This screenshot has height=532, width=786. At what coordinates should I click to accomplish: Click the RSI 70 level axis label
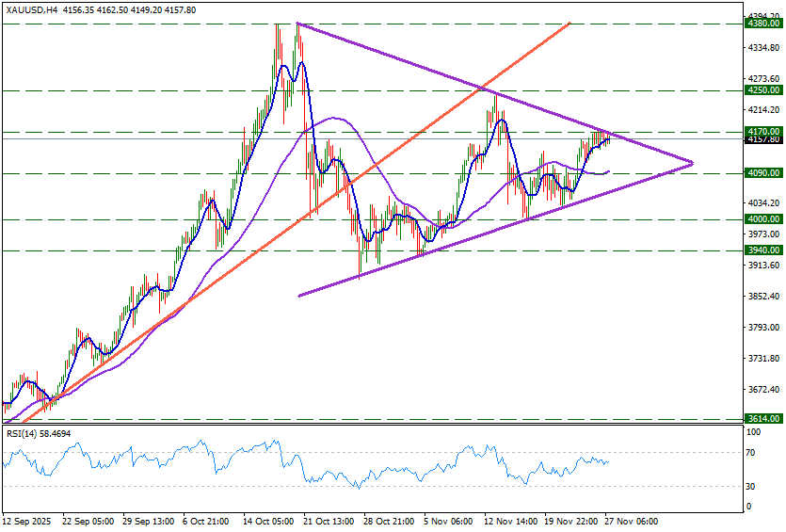[753, 453]
